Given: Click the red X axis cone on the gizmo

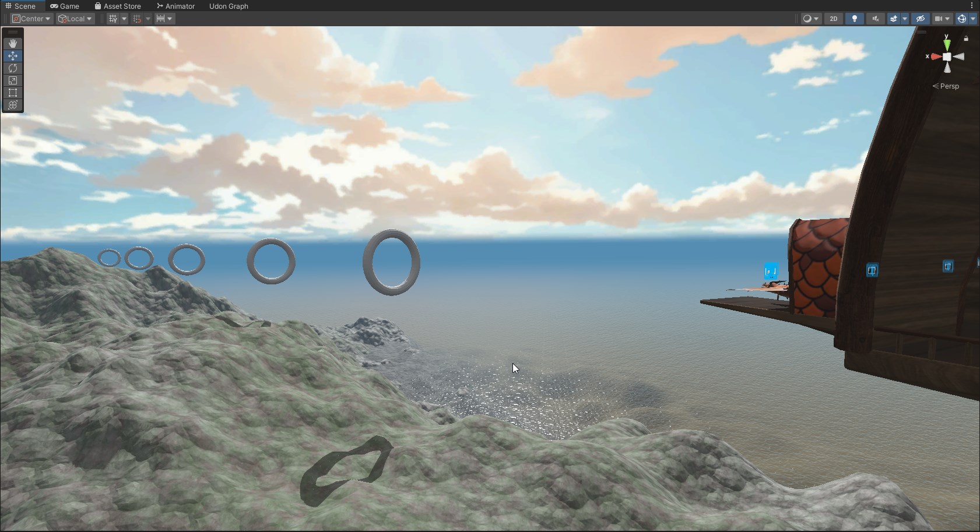Looking at the screenshot, I should 936,57.
